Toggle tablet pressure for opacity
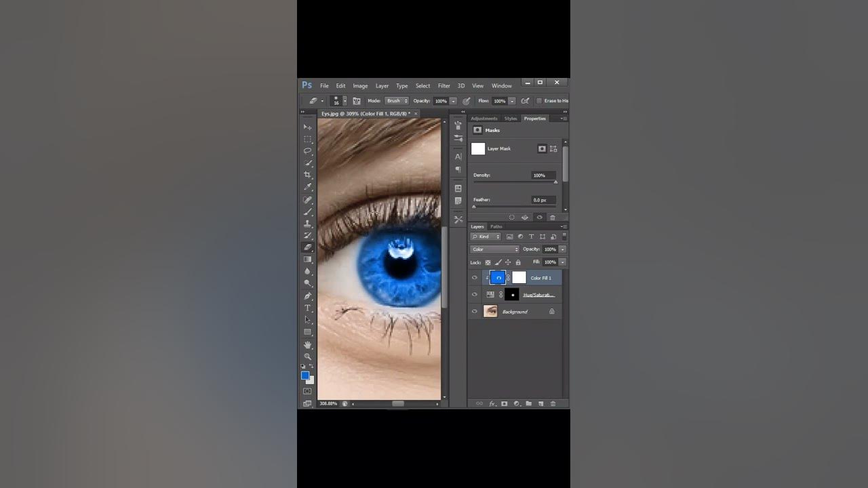Image resolution: width=868 pixels, height=488 pixels. click(x=467, y=101)
